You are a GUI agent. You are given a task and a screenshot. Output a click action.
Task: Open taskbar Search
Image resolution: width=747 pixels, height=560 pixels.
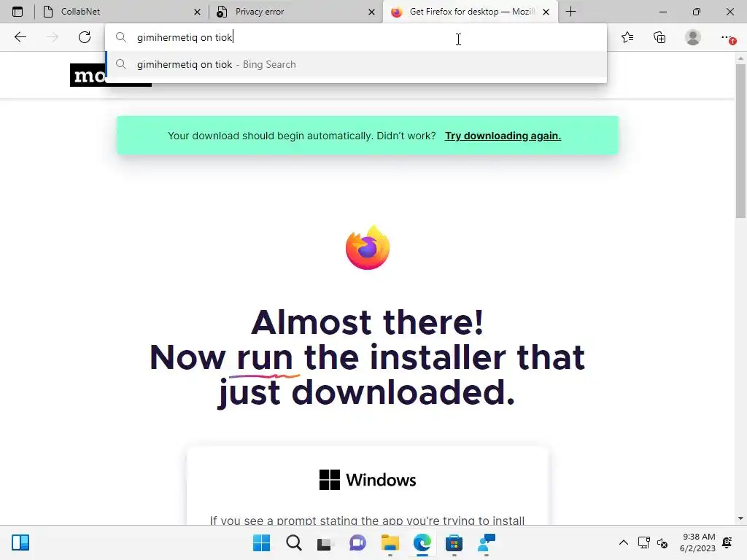tap(294, 542)
